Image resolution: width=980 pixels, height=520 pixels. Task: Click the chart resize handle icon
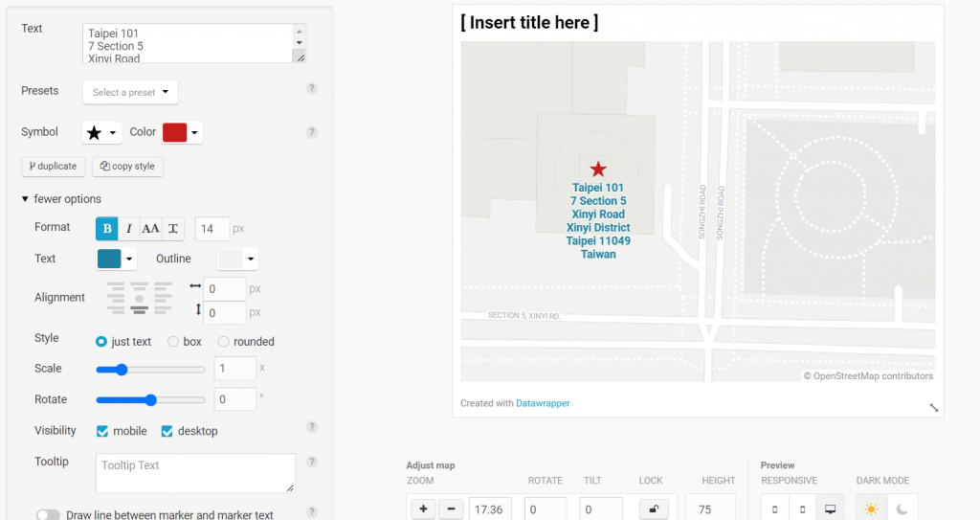(934, 407)
